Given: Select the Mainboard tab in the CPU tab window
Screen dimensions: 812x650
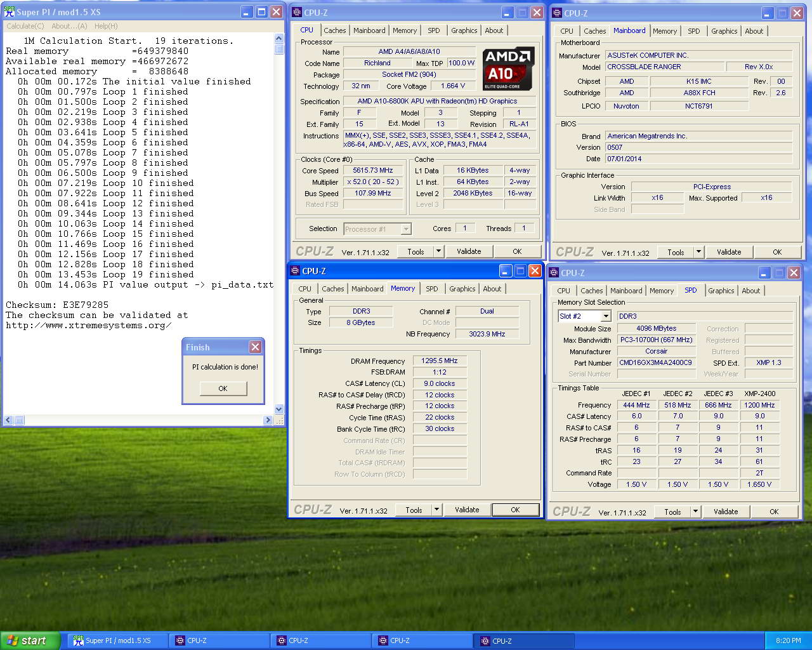Looking at the screenshot, I should tap(369, 30).
